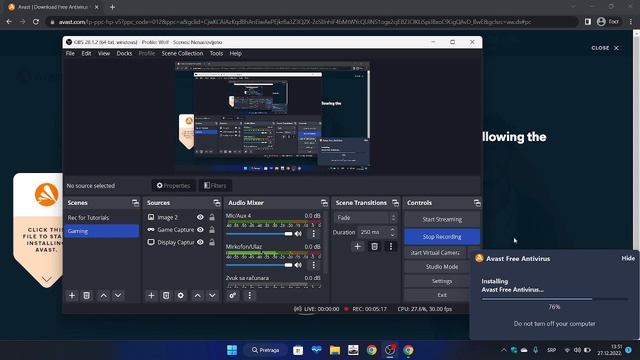Open Mikrofon/Ulaz channel options menu
640x360 pixels.
click(x=313, y=265)
